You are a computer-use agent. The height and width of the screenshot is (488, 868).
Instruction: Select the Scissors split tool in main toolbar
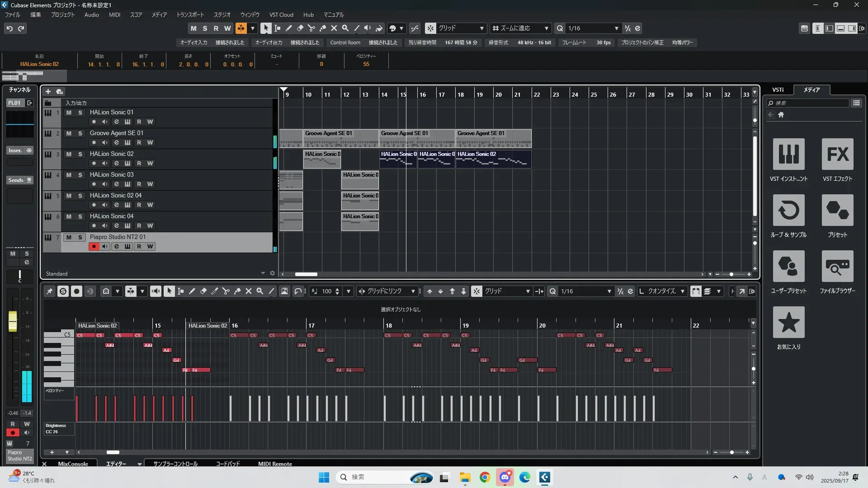[311, 28]
